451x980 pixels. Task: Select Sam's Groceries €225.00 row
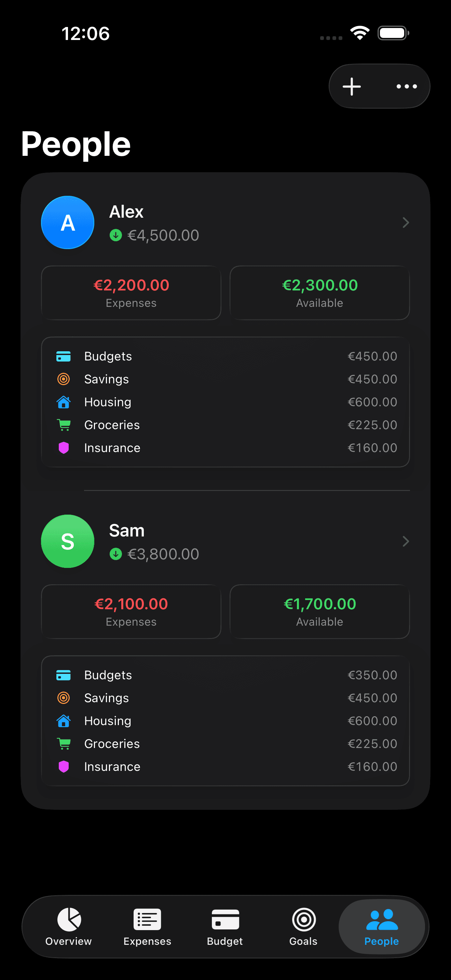225,744
